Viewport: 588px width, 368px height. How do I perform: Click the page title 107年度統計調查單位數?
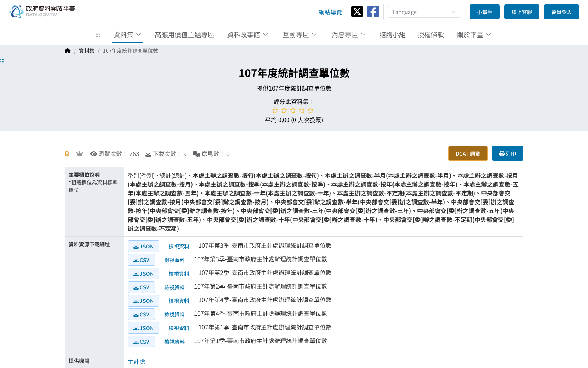click(294, 73)
